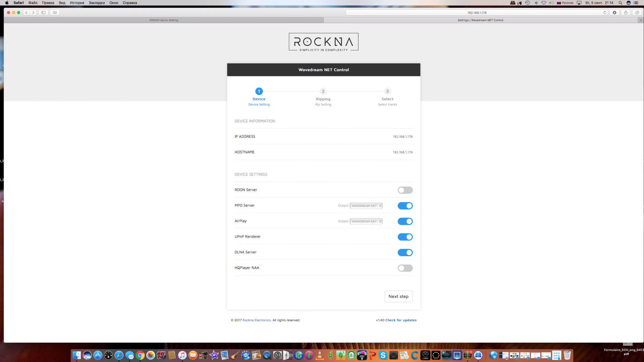Turn off the DLNA Server toggle
Image resolution: width=644 pixels, height=362 pixels.
[405, 253]
